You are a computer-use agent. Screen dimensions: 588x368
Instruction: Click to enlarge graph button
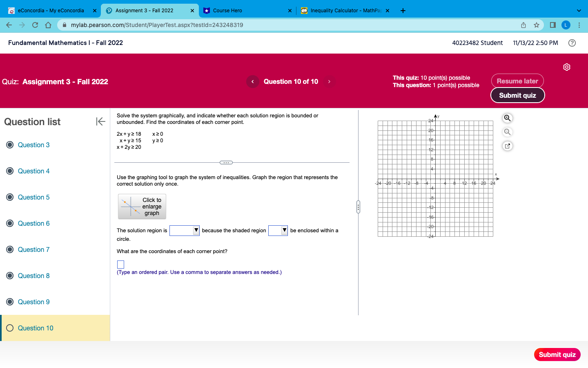142,206
